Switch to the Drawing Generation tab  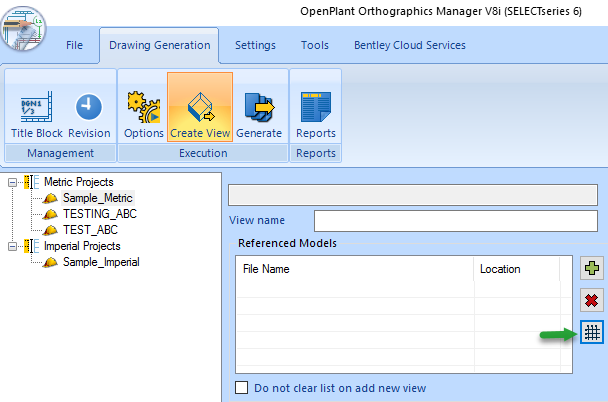point(159,45)
